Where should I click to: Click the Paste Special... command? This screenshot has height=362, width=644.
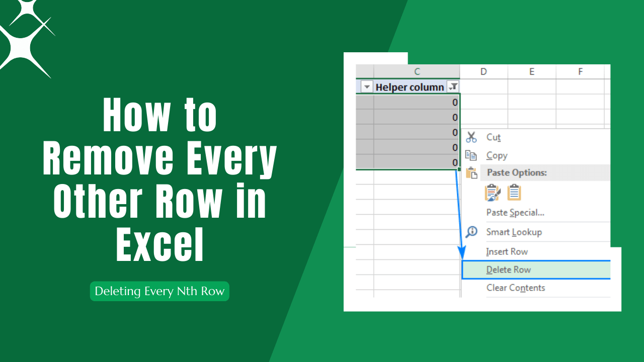pos(515,212)
